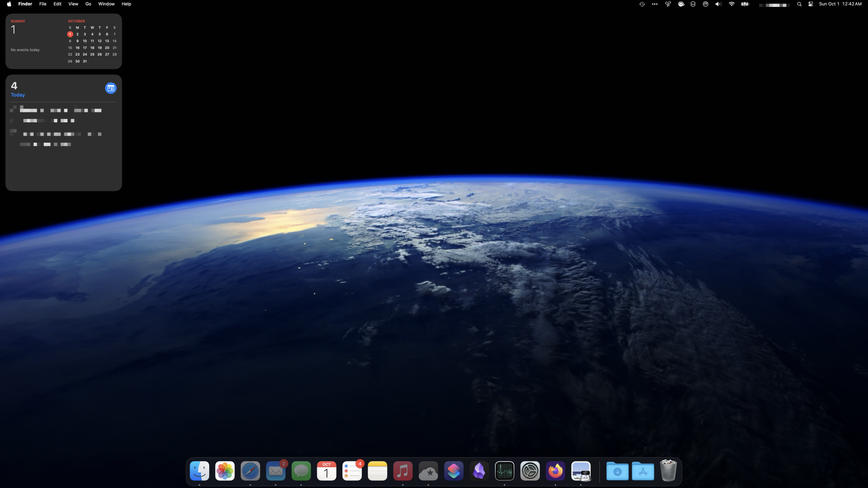This screenshot has width=868, height=488.
Task: Click October 31 in calendar widget
Action: [x=85, y=61]
